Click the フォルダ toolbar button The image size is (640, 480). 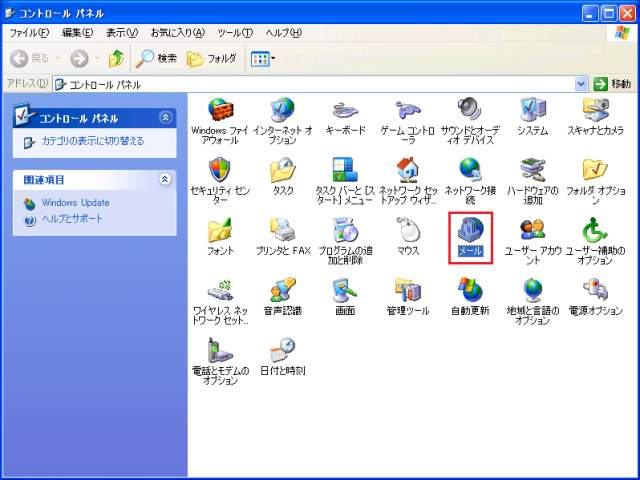click(x=211, y=59)
